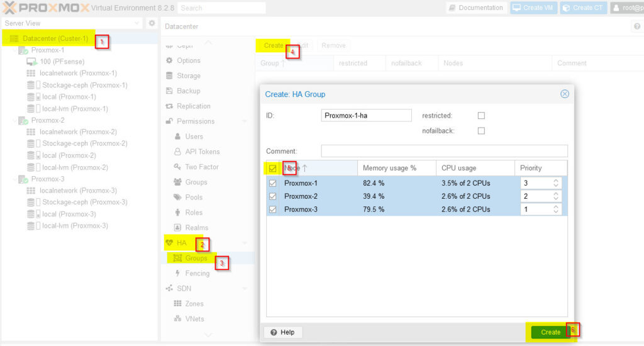This screenshot has width=644, height=346.
Task: Collapse the Proxmox-3 tree node
Action: (15, 179)
